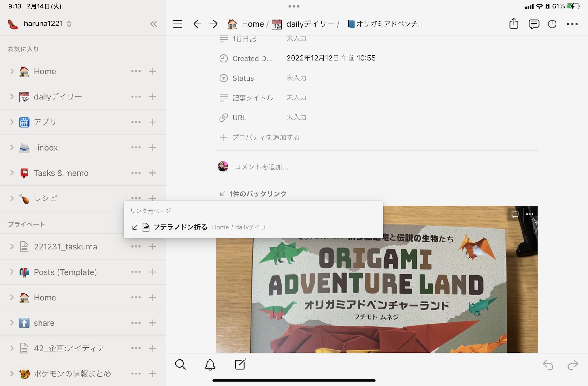
Task: Open 42_企画:アイディア page in sidebar
Action: click(x=69, y=348)
